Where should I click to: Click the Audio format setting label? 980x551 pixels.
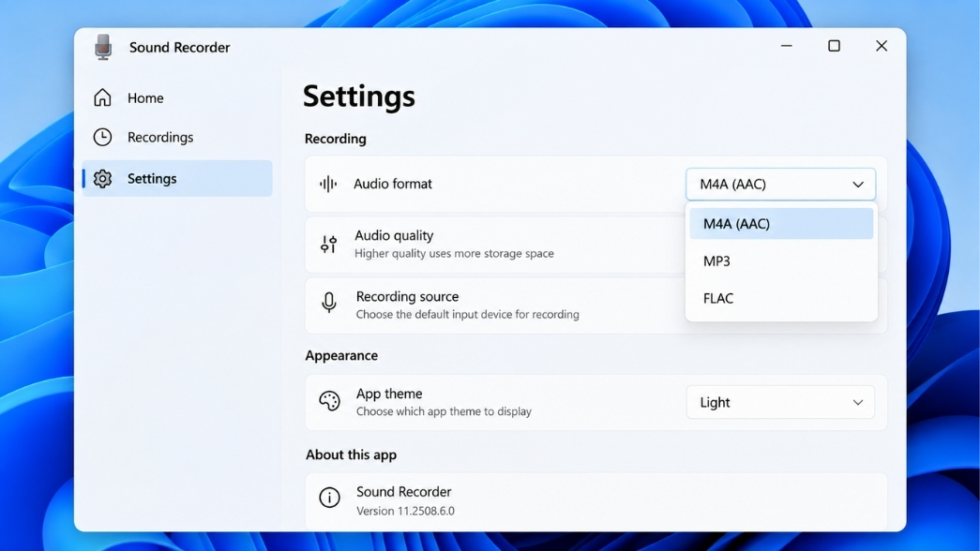(x=393, y=184)
